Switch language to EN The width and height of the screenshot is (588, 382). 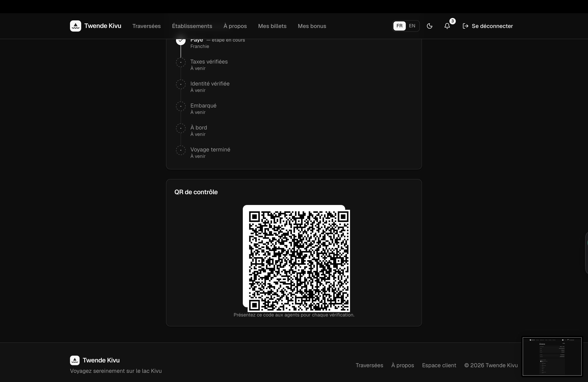coord(412,26)
